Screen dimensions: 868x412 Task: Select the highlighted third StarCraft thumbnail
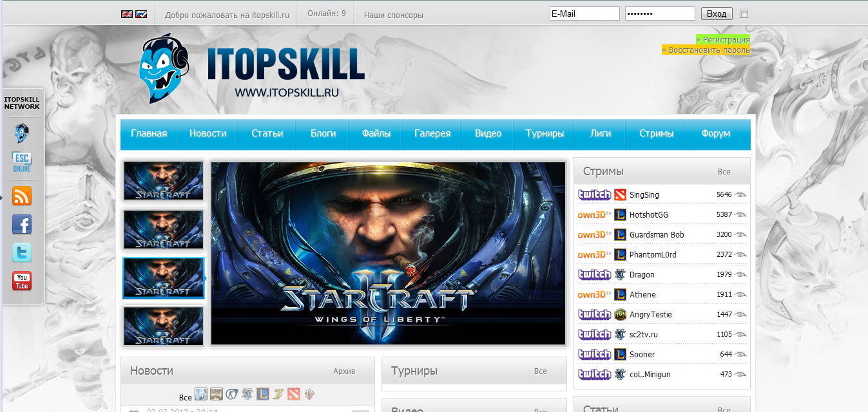coord(163,277)
